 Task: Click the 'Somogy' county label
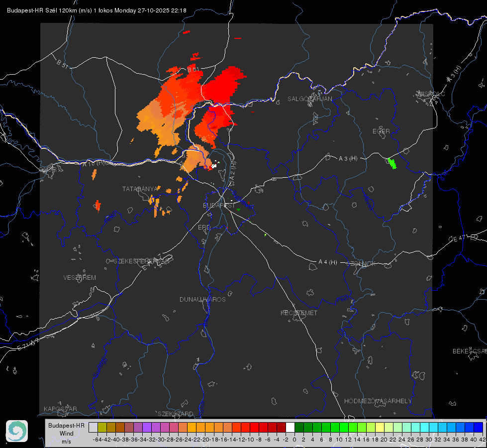point(100,367)
